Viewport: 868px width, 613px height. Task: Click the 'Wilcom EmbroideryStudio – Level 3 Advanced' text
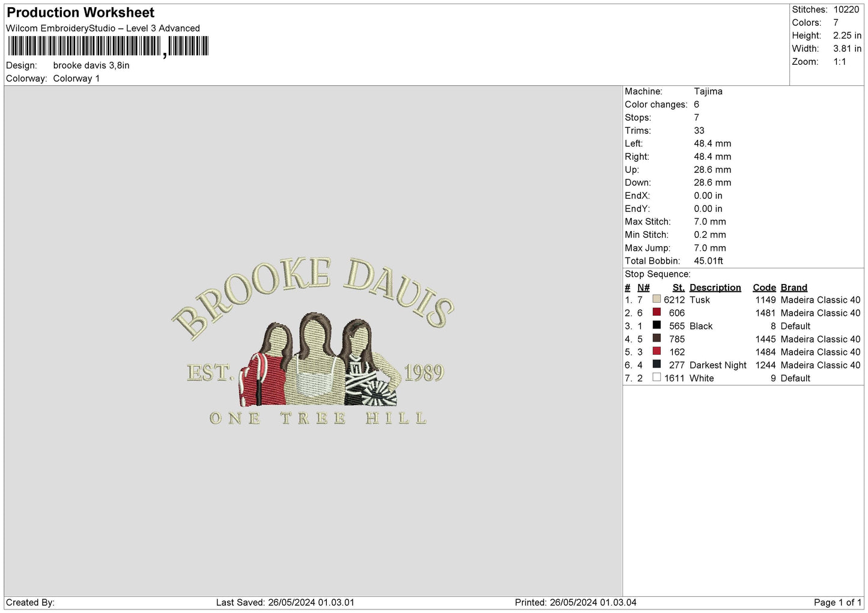(x=103, y=28)
